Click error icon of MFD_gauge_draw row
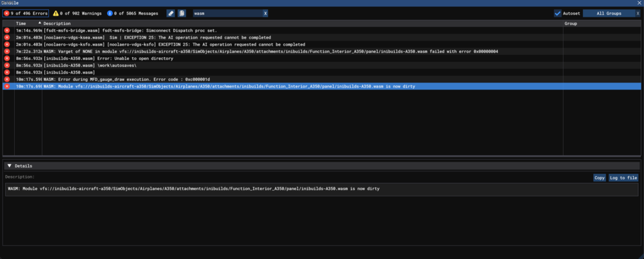The image size is (644, 259). point(7,79)
